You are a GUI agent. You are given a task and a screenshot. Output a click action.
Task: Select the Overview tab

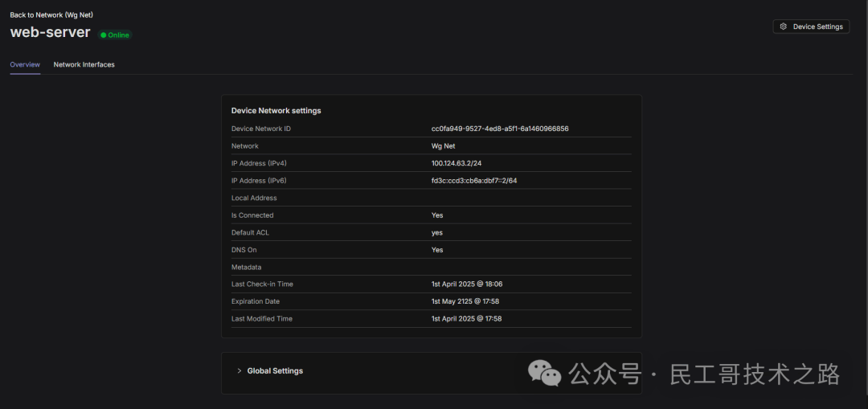tap(25, 64)
